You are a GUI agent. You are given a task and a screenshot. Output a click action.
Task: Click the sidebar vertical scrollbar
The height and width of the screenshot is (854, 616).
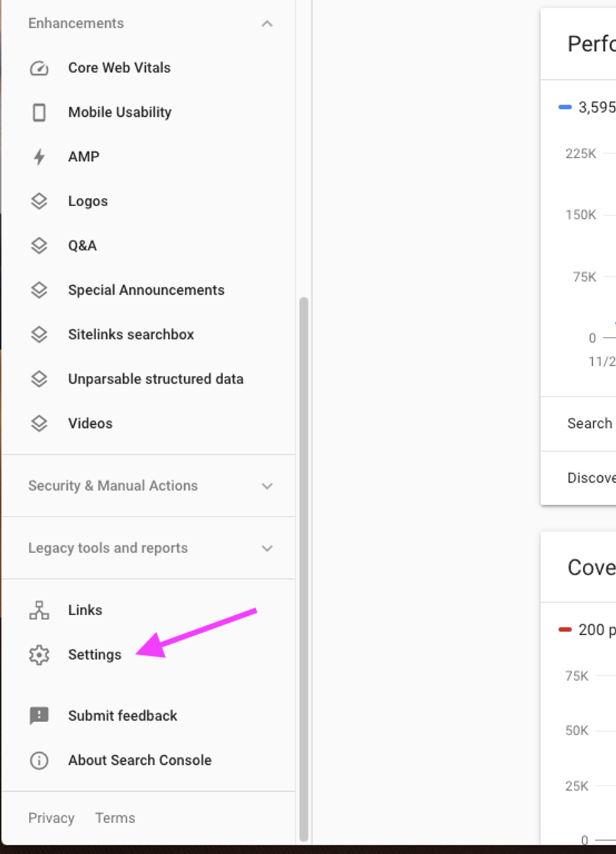pos(304,566)
